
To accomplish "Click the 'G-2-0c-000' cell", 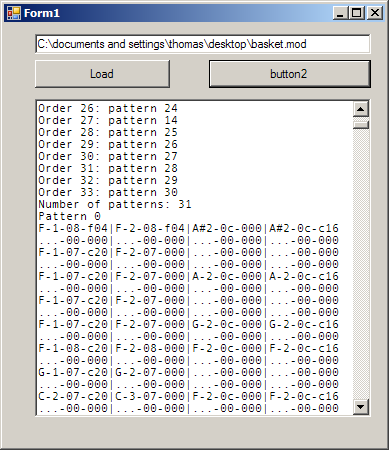I will [227, 324].
